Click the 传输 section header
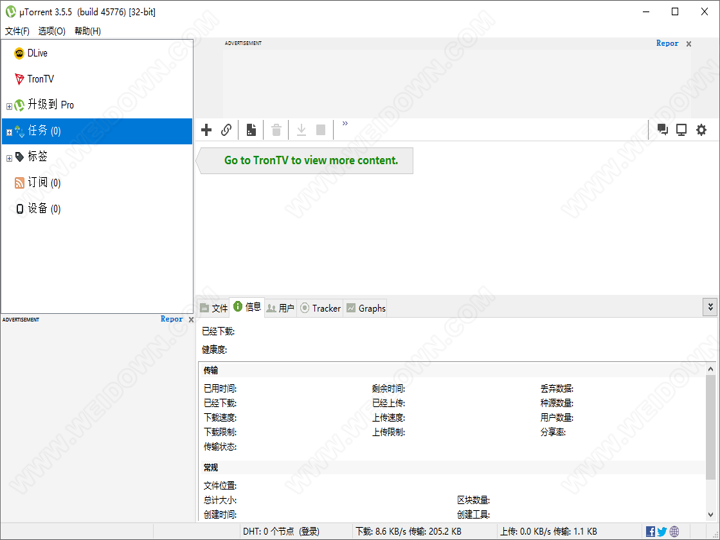Screen dimensions: 720x540 [211, 370]
